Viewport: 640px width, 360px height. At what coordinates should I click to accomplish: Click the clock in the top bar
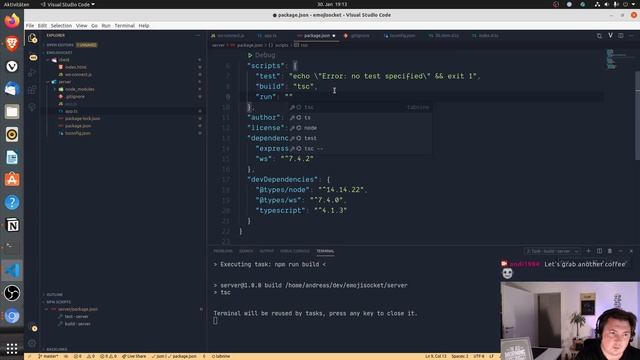click(332, 4)
